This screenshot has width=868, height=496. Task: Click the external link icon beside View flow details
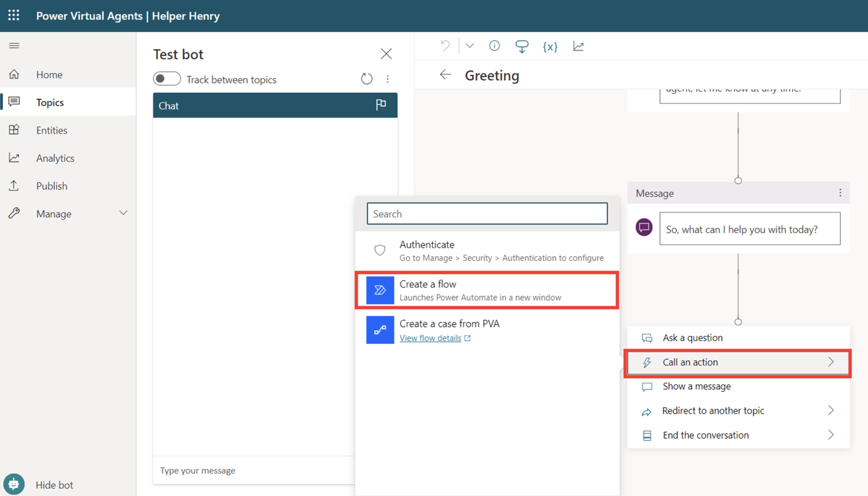(x=467, y=338)
